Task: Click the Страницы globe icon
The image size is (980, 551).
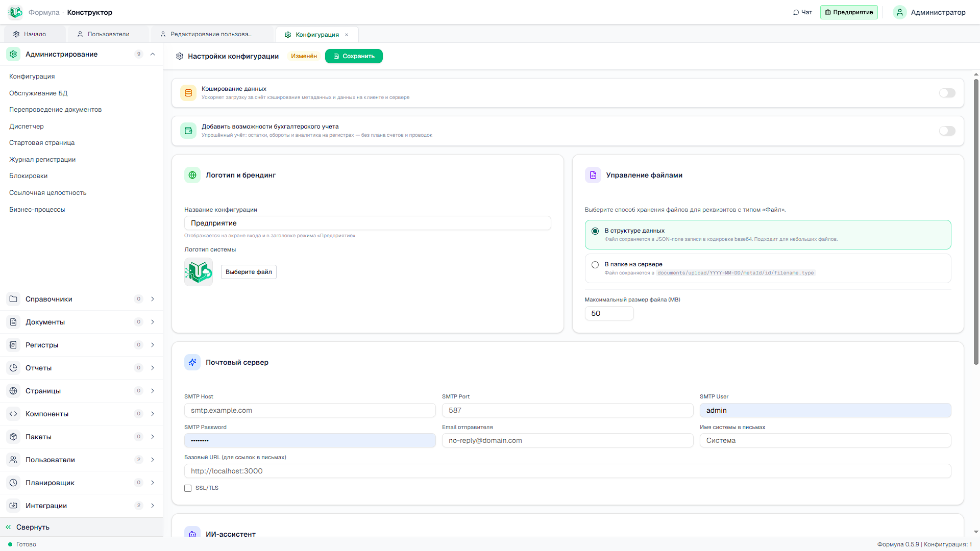Action: [14, 391]
